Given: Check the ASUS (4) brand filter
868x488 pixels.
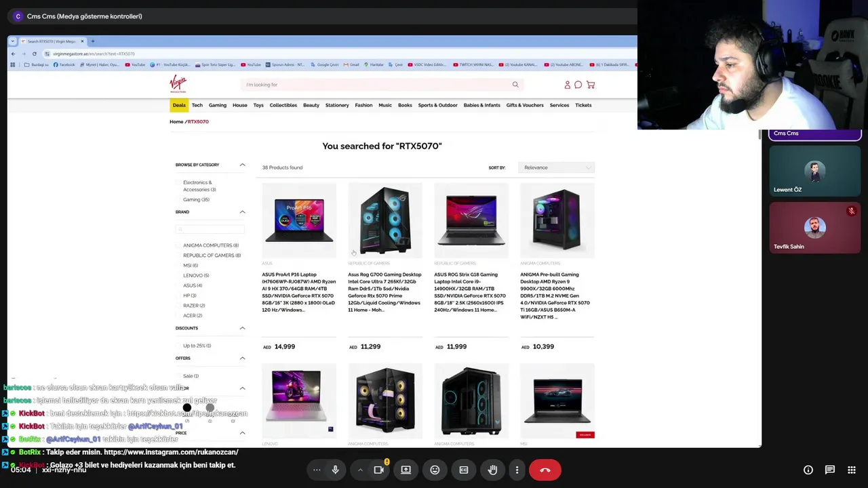Looking at the screenshot, I should [179, 285].
